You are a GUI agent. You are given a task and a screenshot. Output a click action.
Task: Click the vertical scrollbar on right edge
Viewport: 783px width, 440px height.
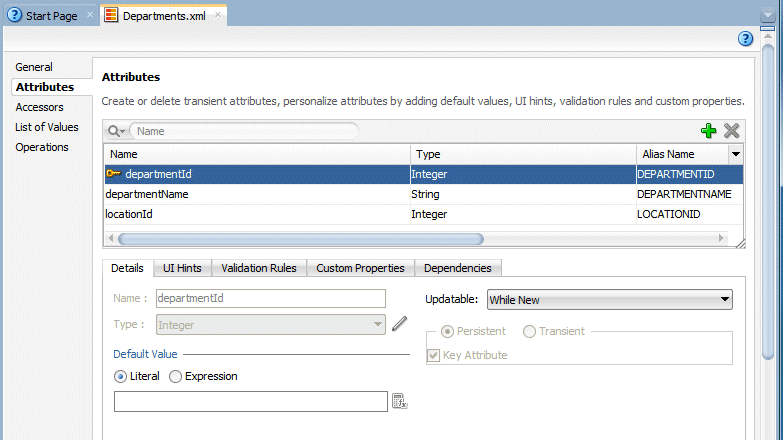pos(768,200)
